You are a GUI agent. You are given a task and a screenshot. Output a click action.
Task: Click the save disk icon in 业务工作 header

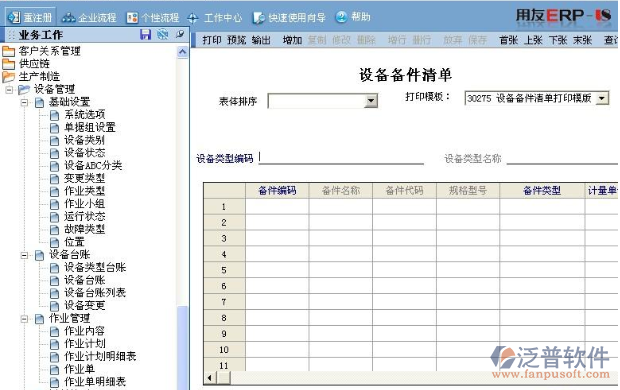click(x=145, y=34)
